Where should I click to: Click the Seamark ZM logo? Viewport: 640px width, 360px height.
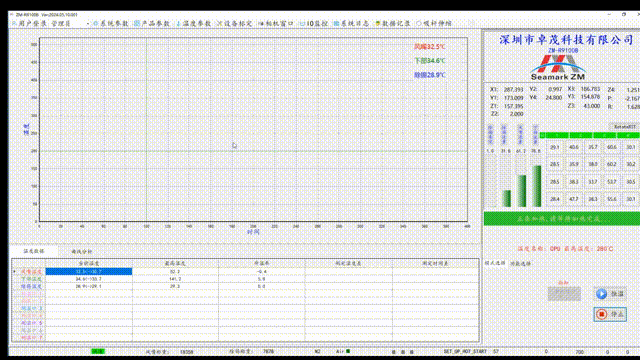pyautogui.click(x=558, y=68)
